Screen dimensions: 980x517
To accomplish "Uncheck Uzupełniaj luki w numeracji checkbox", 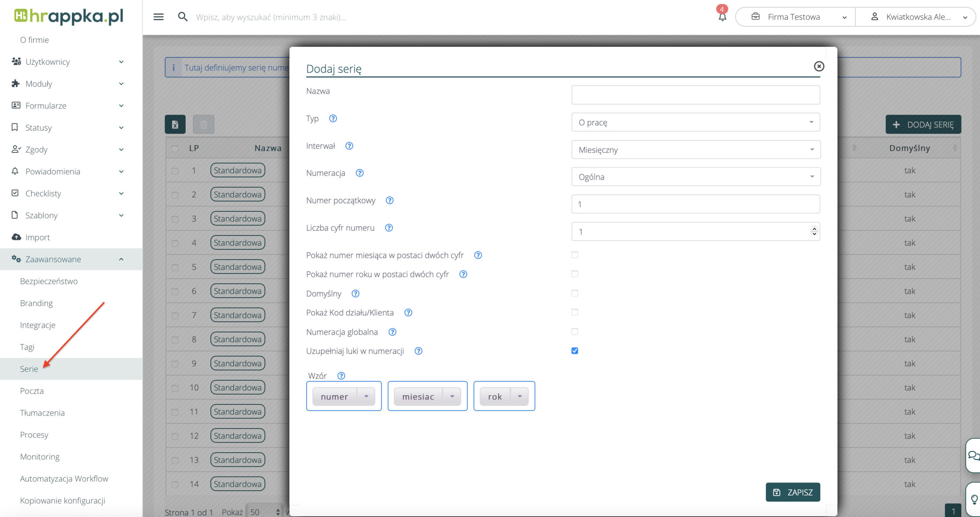I will tap(575, 351).
